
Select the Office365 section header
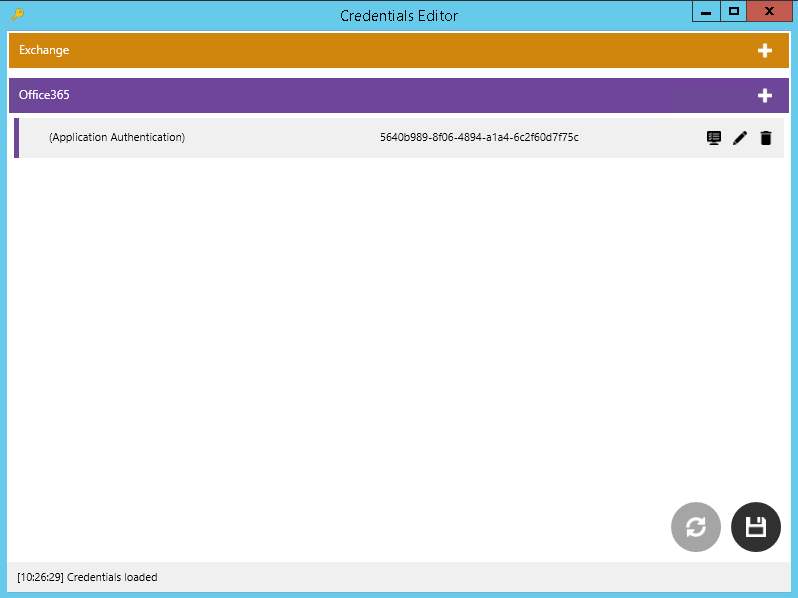pos(399,95)
